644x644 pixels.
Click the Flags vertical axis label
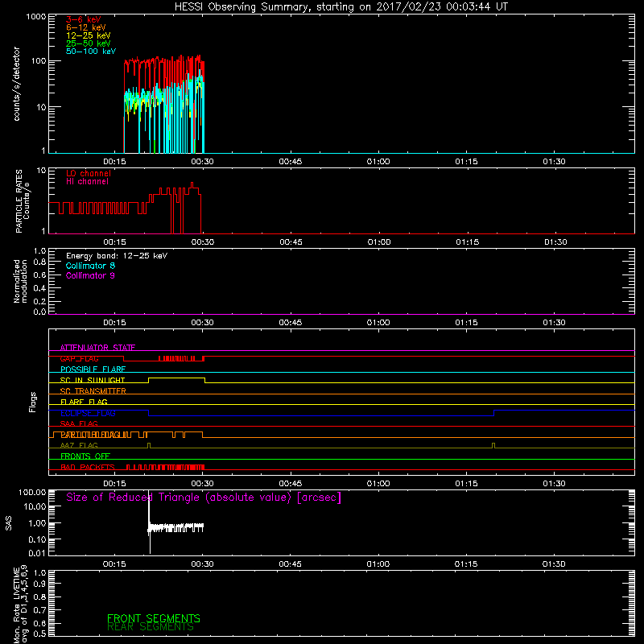point(33,402)
